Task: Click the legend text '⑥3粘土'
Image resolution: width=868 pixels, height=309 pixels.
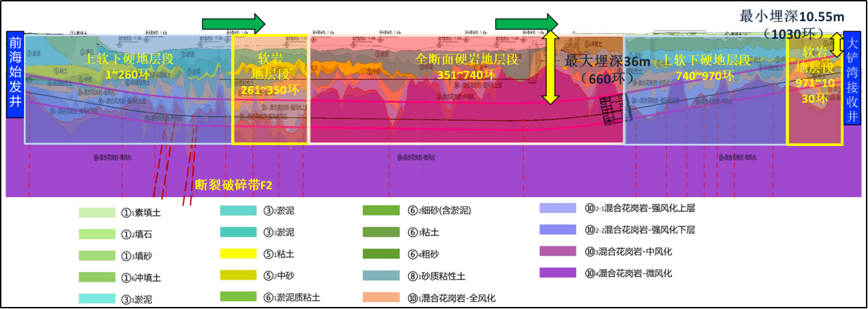Action: (423, 233)
